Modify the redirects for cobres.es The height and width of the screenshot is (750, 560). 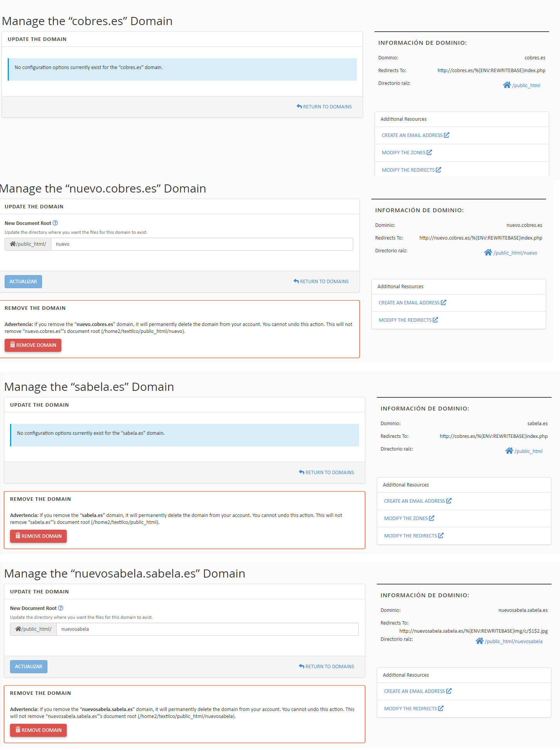click(412, 170)
